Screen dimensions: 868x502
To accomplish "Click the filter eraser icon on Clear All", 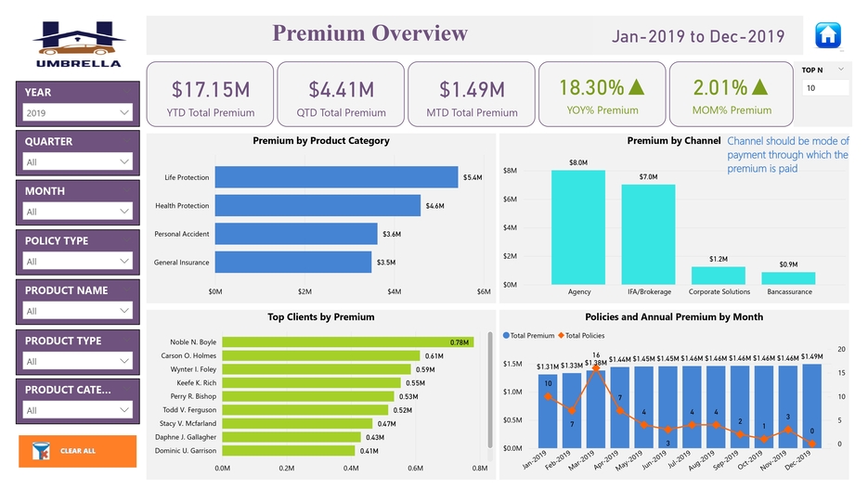I will pyautogui.click(x=40, y=451).
